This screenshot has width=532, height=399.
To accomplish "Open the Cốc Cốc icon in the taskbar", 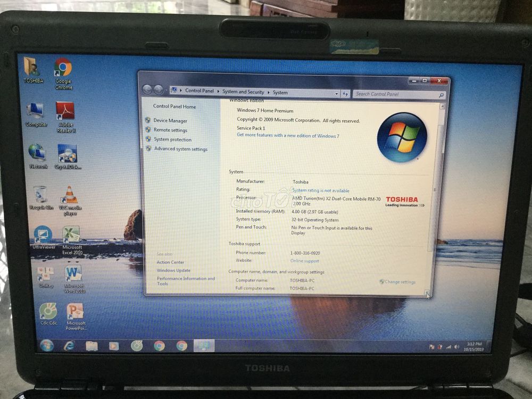I will click(137, 346).
